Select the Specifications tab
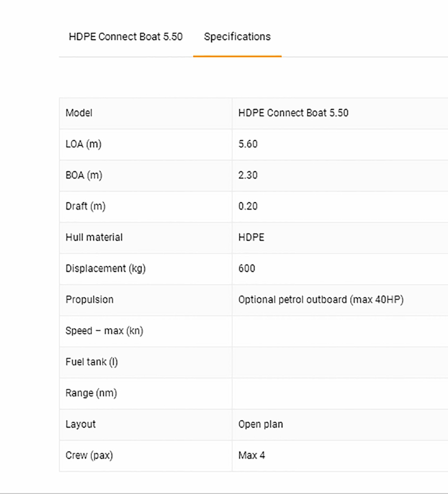Image resolution: width=448 pixels, height=494 pixels. coord(237,37)
